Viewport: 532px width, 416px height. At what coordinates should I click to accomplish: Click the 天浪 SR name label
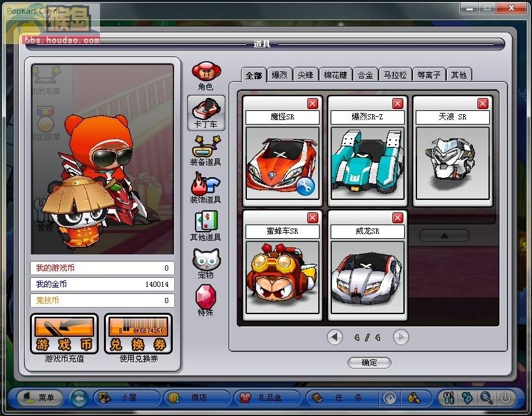click(x=453, y=117)
